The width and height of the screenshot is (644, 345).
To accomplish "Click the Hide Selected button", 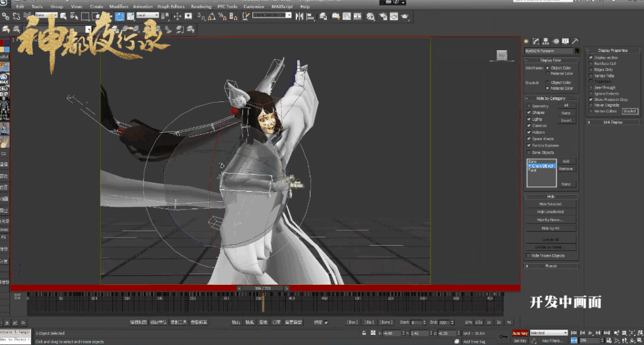I will point(550,204).
